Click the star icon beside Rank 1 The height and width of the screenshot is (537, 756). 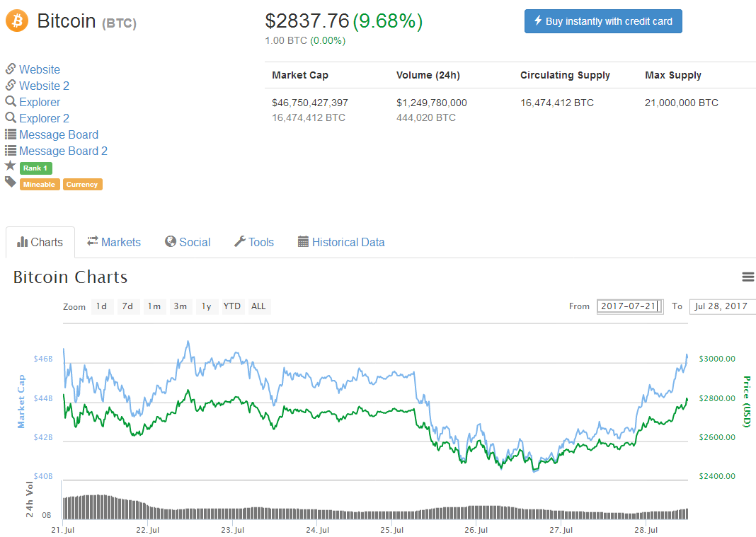10,166
